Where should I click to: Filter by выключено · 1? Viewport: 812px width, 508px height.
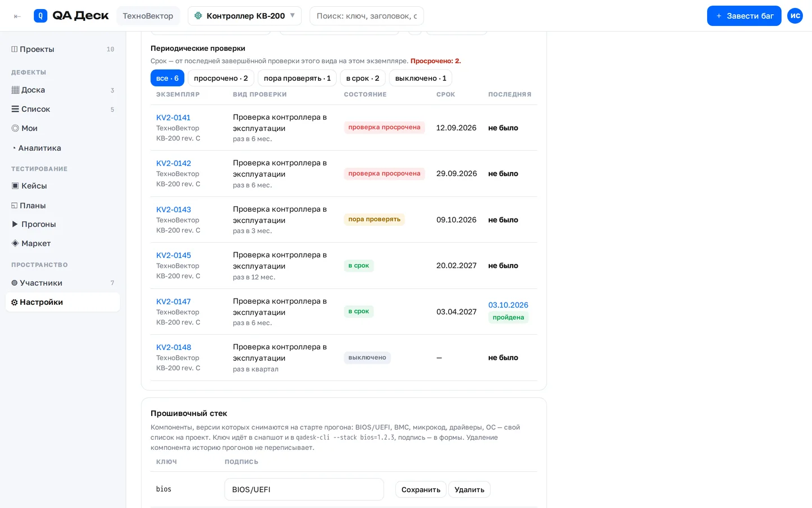tap(421, 78)
